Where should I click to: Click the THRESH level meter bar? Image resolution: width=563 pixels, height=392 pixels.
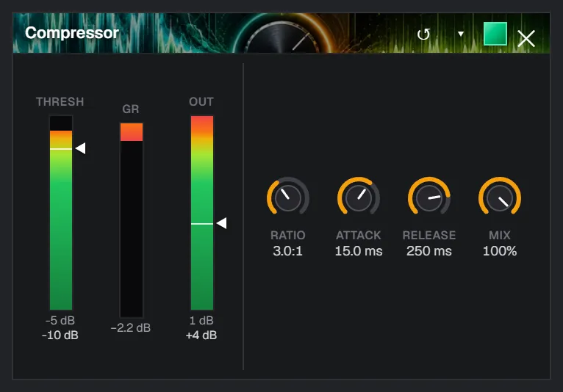(x=61, y=213)
